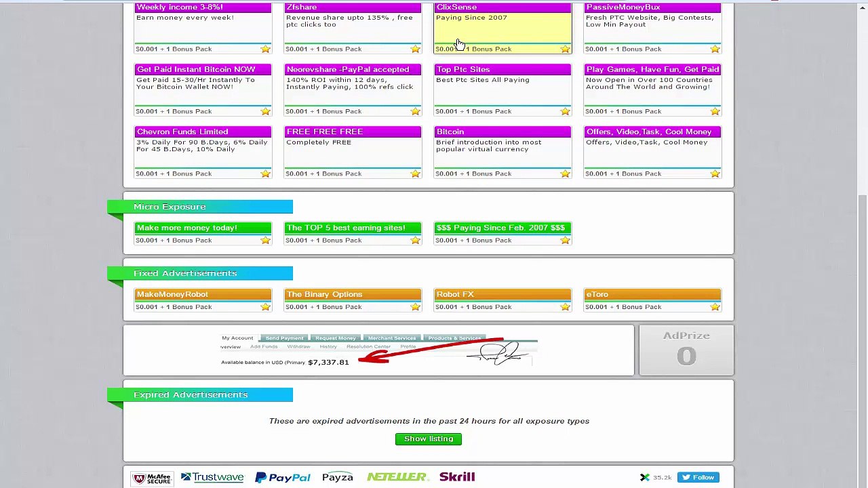Click the star on the Neorevshare ad
The height and width of the screenshot is (488, 868).
[415, 111]
